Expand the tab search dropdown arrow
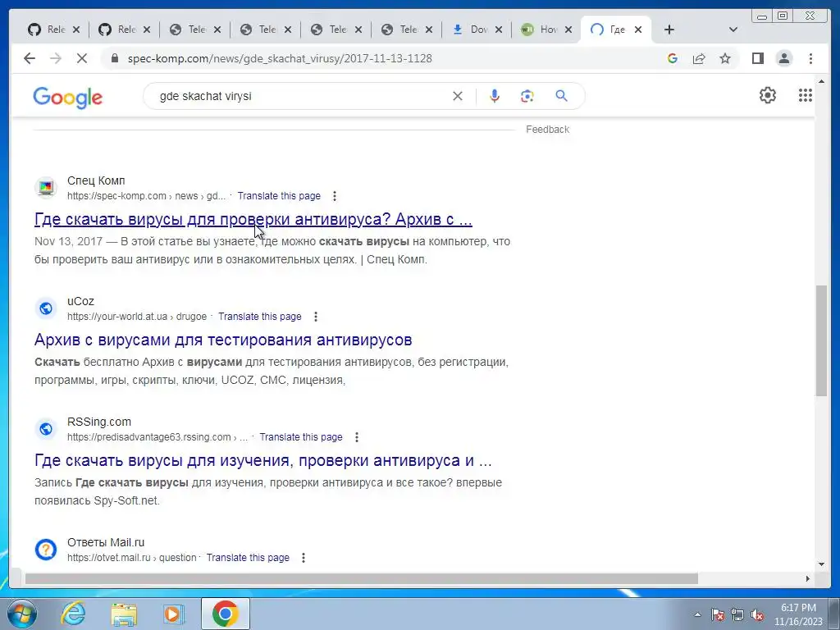Viewport: 840px width, 630px height. [733, 30]
